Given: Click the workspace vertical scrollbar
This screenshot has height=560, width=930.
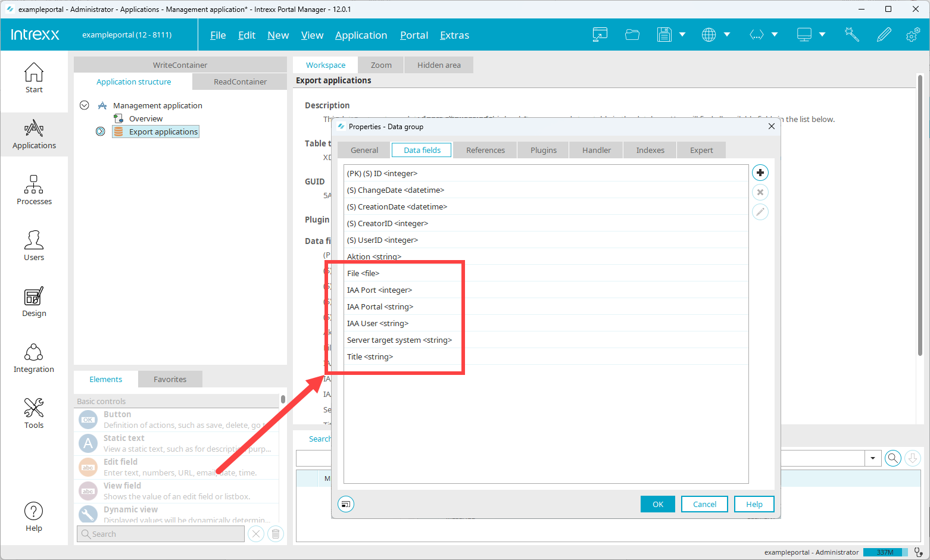Looking at the screenshot, I should click(920, 214).
